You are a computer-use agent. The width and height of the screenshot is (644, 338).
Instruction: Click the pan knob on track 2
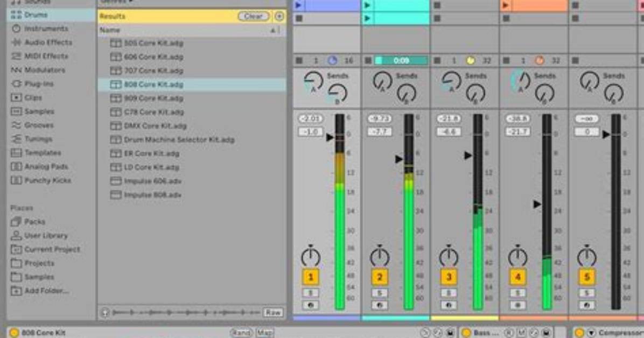pos(380,256)
